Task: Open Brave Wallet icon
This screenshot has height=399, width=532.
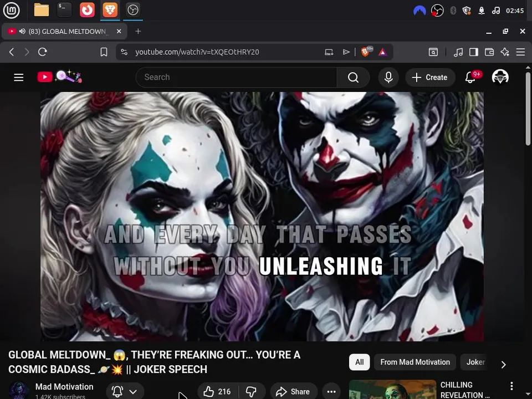Action: [489, 52]
